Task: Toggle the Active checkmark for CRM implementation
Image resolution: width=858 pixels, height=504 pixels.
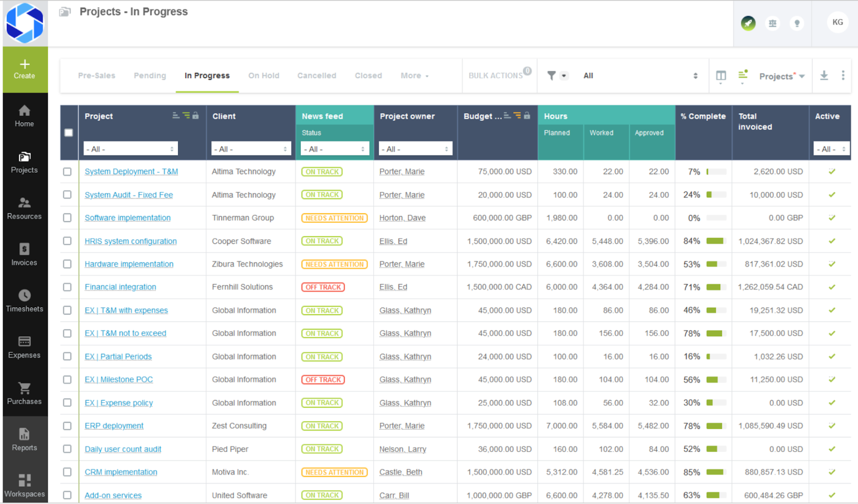Action: tap(832, 472)
